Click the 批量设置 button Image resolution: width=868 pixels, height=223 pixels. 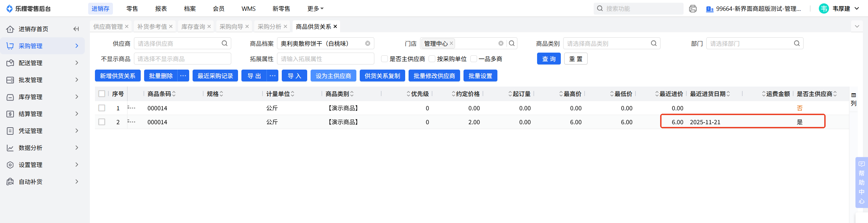480,76
